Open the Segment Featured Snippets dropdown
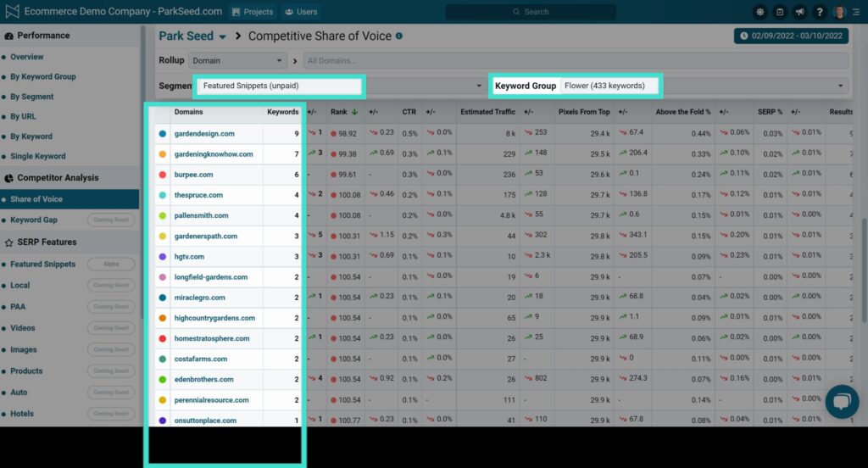Screen dimensions: 868x468 click(341, 86)
